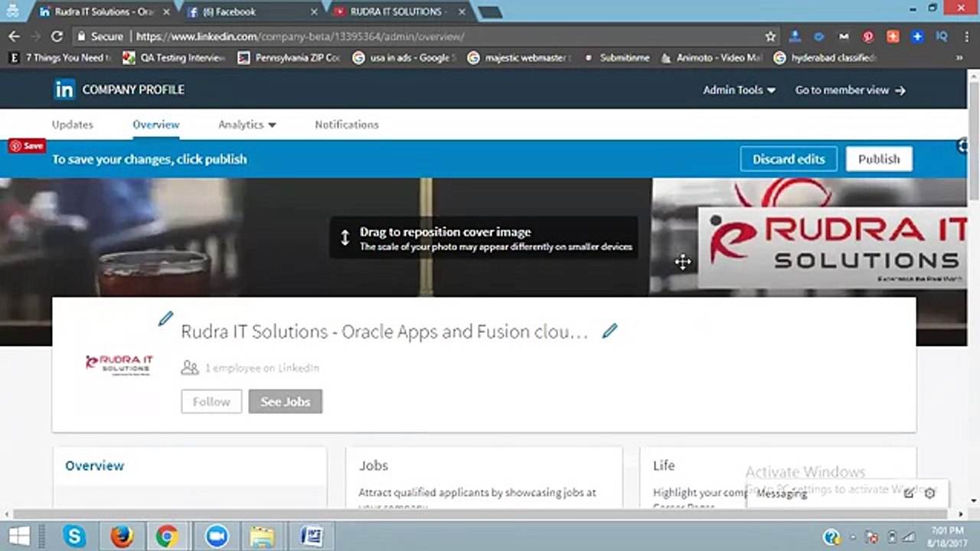Reload the current page
980x551 pixels.
coord(57,36)
